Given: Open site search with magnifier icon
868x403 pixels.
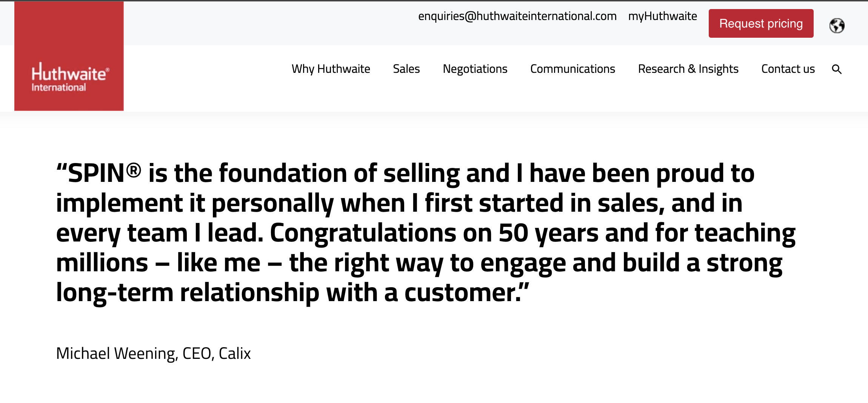Looking at the screenshot, I should click(x=837, y=69).
